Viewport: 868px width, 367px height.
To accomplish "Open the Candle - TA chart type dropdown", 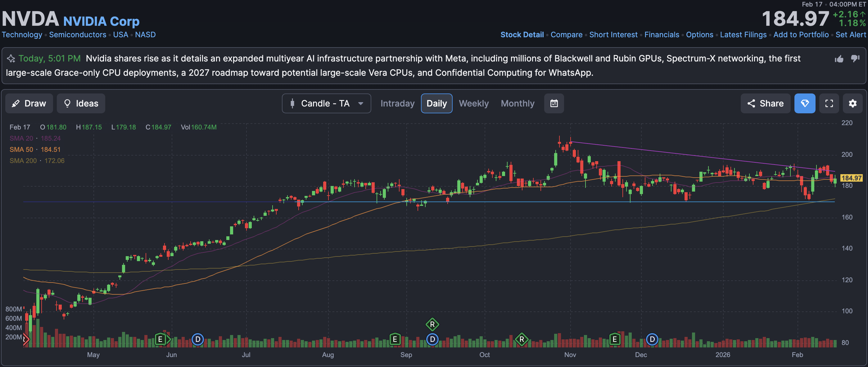I will [326, 103].
